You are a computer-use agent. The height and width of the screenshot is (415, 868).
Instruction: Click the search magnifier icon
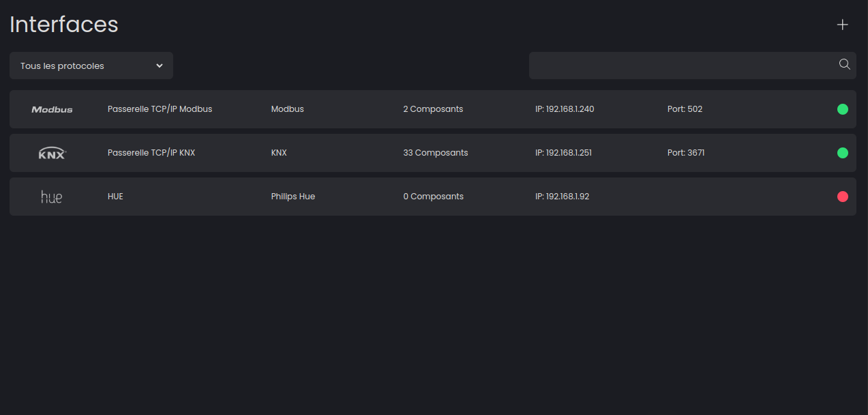point(844,64)
